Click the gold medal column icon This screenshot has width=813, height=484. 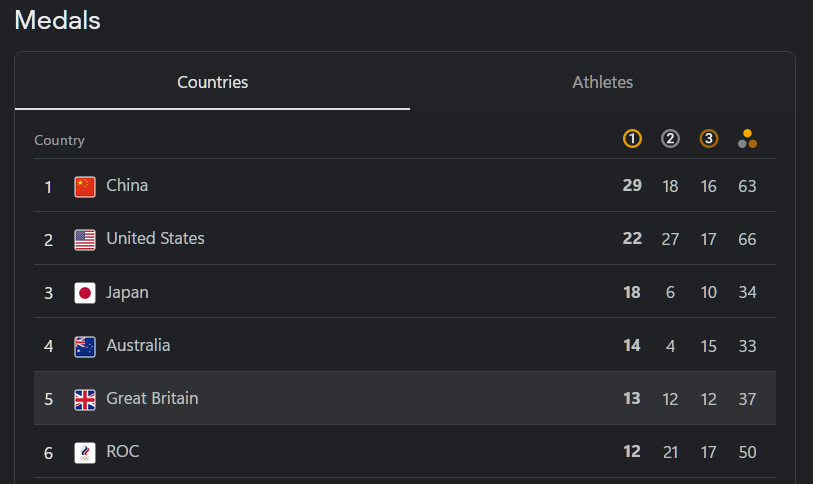click(632, 139)
